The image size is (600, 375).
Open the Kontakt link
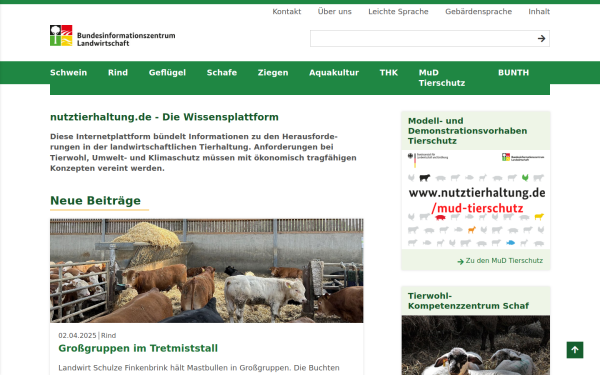click(287, 11)
